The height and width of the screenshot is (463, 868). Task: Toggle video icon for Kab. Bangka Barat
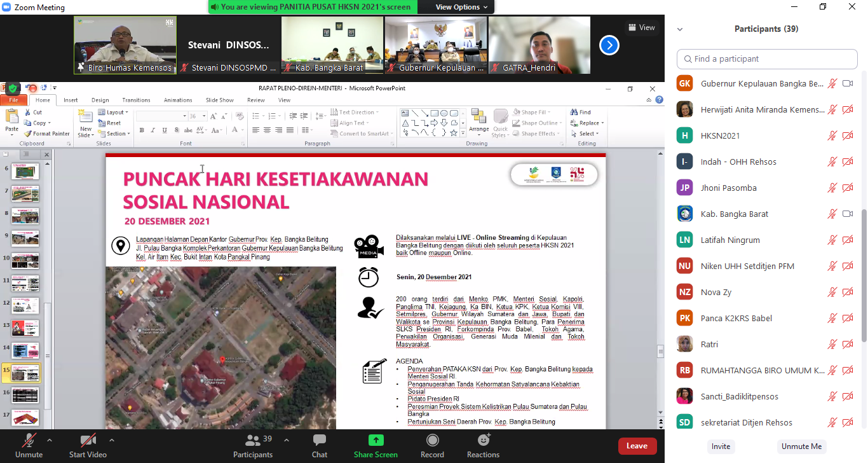[x=847, y=214]
